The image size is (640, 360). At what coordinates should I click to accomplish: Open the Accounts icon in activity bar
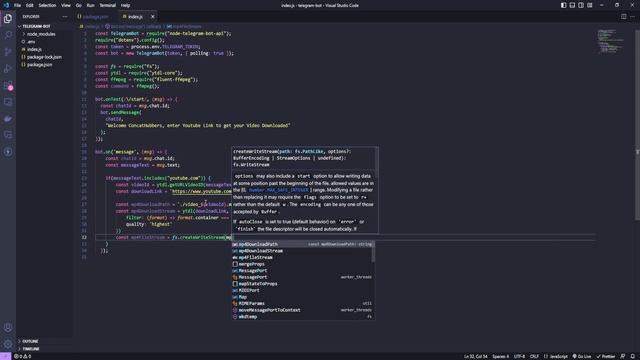8,327
